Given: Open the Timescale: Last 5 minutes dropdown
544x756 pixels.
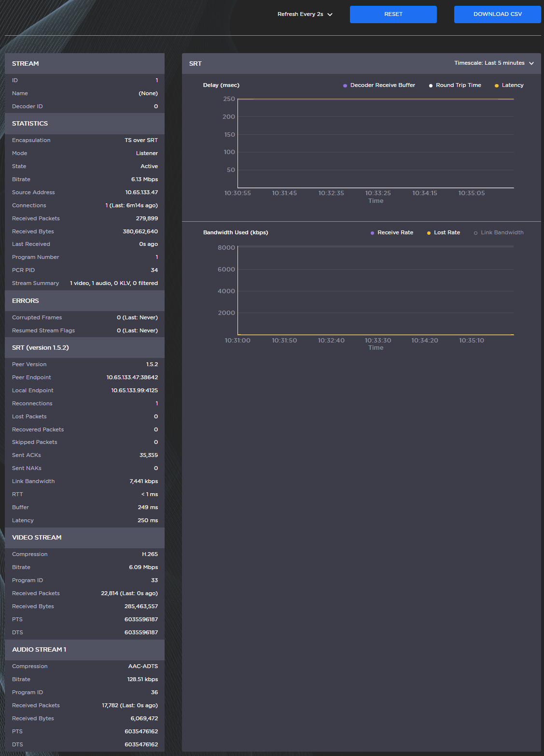Looking at the screenshot, I should pyautogui.click(x=489, y=63).
